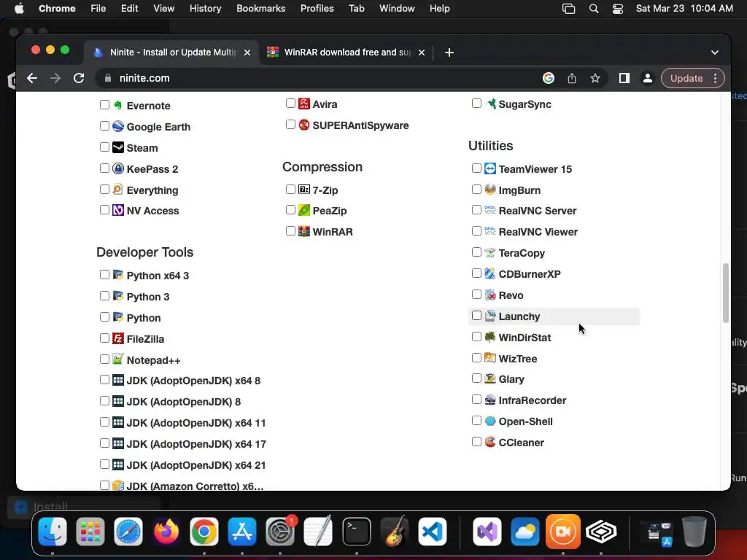
Task: Click the WinDirStat tree icon
Action: (489, 337)
